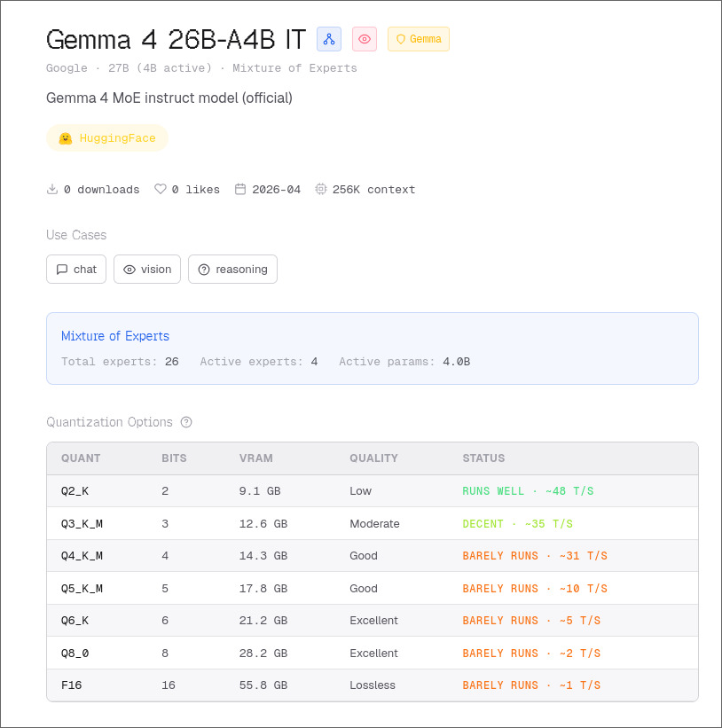Click the Moderate quality cell

point(374,524)
